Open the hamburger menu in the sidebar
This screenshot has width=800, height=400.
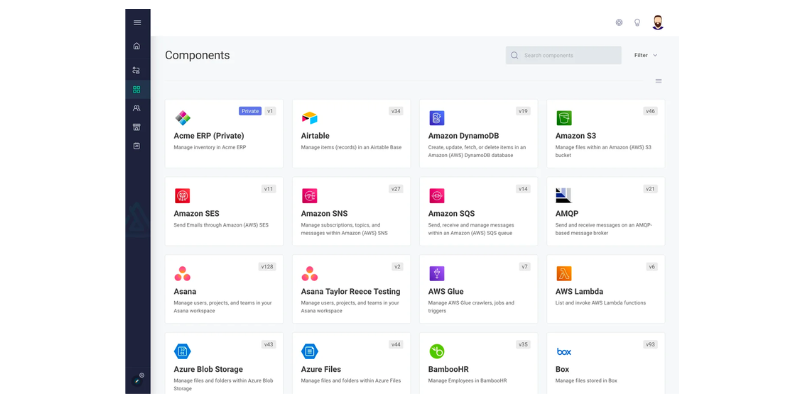(137, 22)
